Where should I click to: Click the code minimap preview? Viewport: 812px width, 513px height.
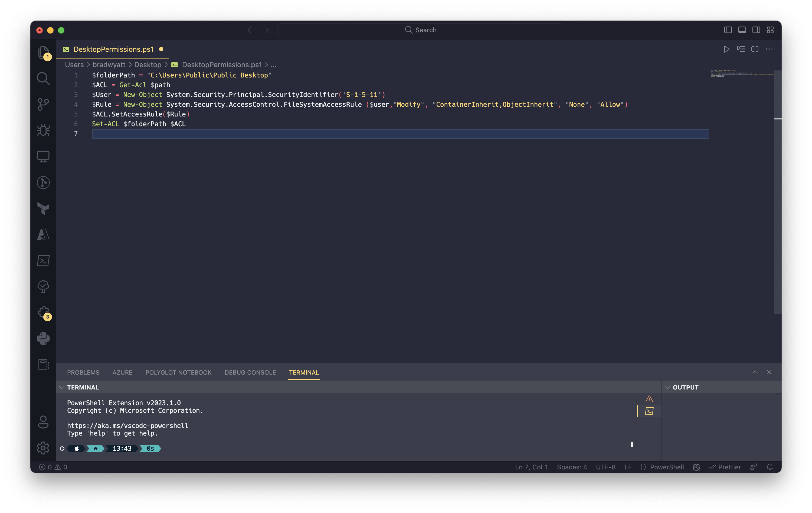coord(742,74)
